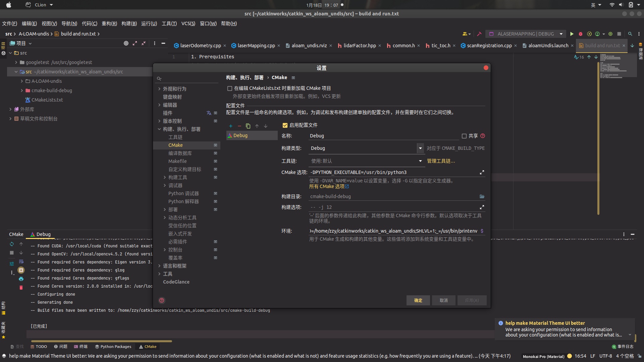Open the Build (构建) menu
Image resolution: width=644 pixels, height=362 pixels.
pyautogui.click(x=129, y=23)
